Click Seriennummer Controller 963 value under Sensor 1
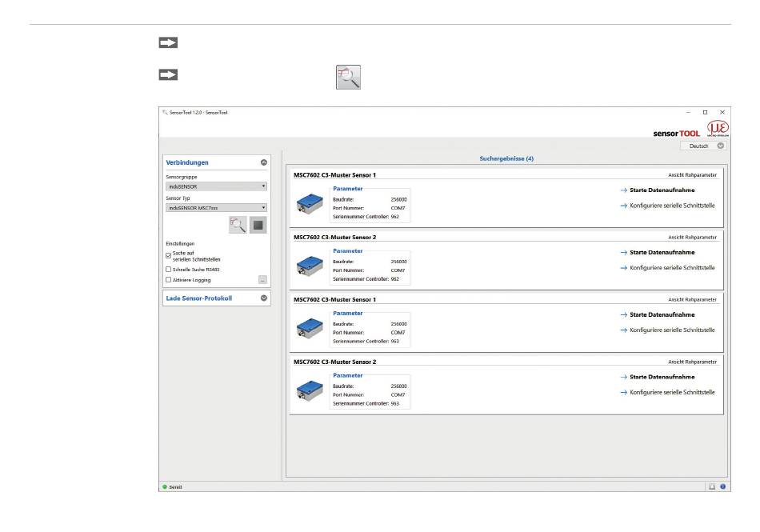This screenshot has width=760, height=532. tap(395, 341)
